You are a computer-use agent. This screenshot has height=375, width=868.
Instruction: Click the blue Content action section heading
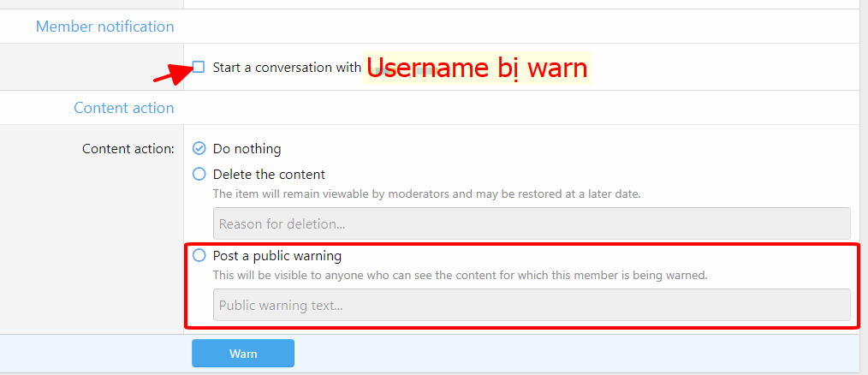tap(123, 108)
